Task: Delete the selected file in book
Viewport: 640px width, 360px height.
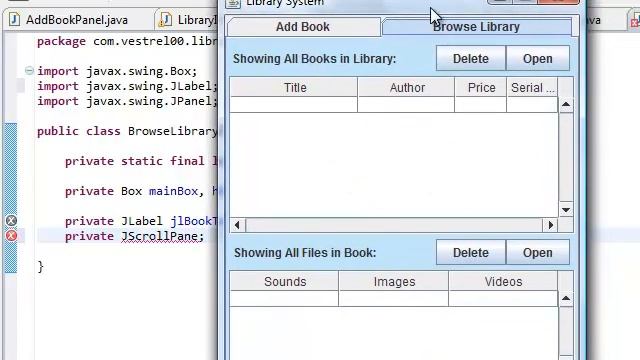Action: 471,253
